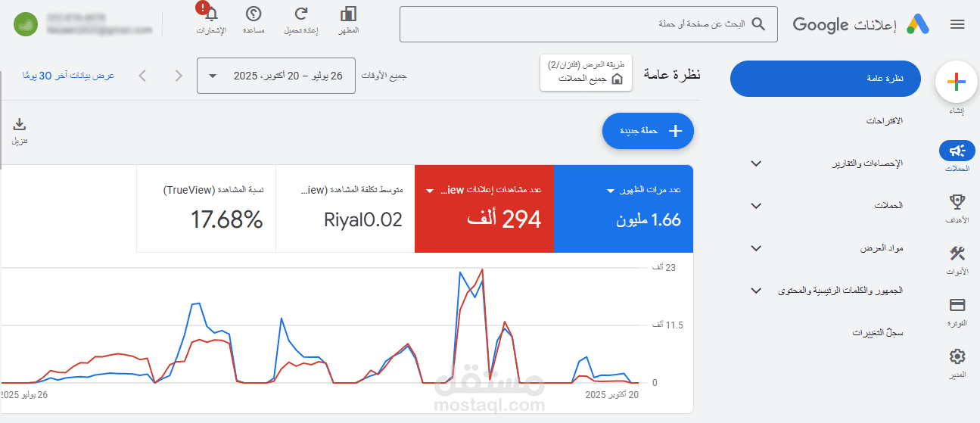Open notifications bell icon
This screenshot has height=423, width=980.
click(x=211, y=14)
